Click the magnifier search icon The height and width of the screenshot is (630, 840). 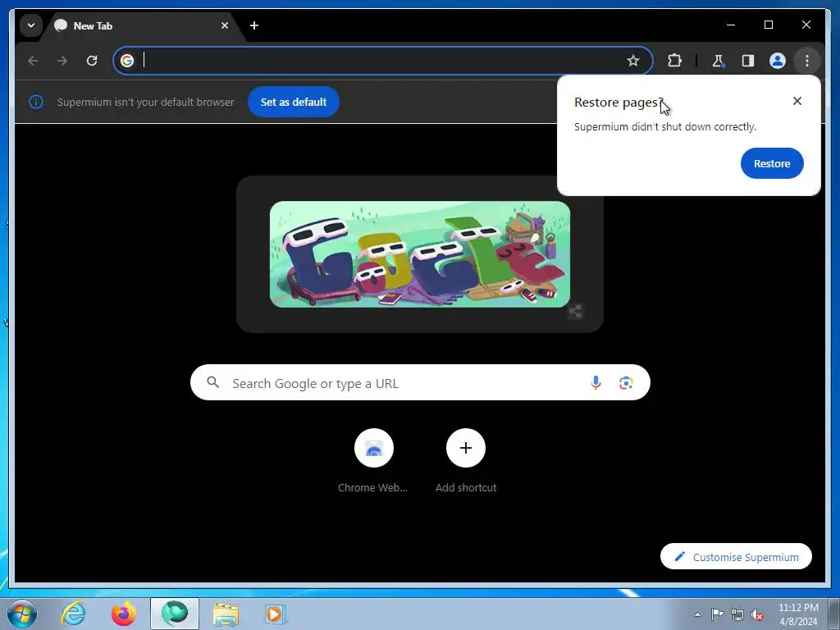click(x=212, y=382)
